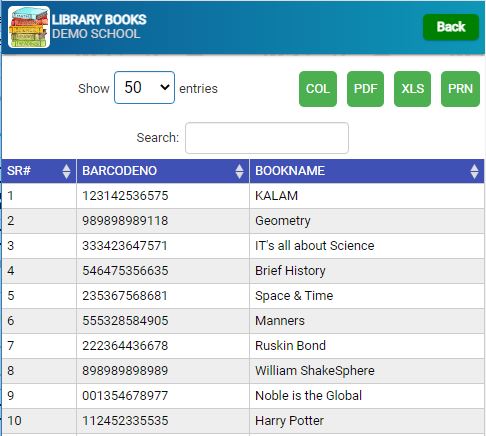Export table using PDF button
Screen dimensions: 486x436
point(365,89)
